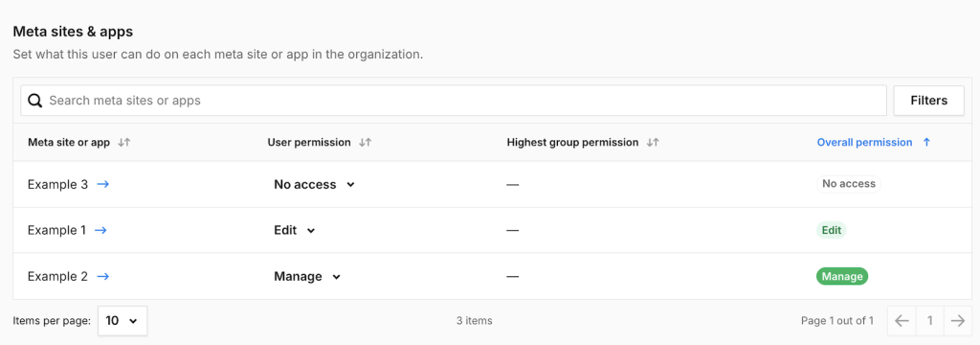Click the Example 3 row name
Screen dimensions: 980x345
(57, 184)
